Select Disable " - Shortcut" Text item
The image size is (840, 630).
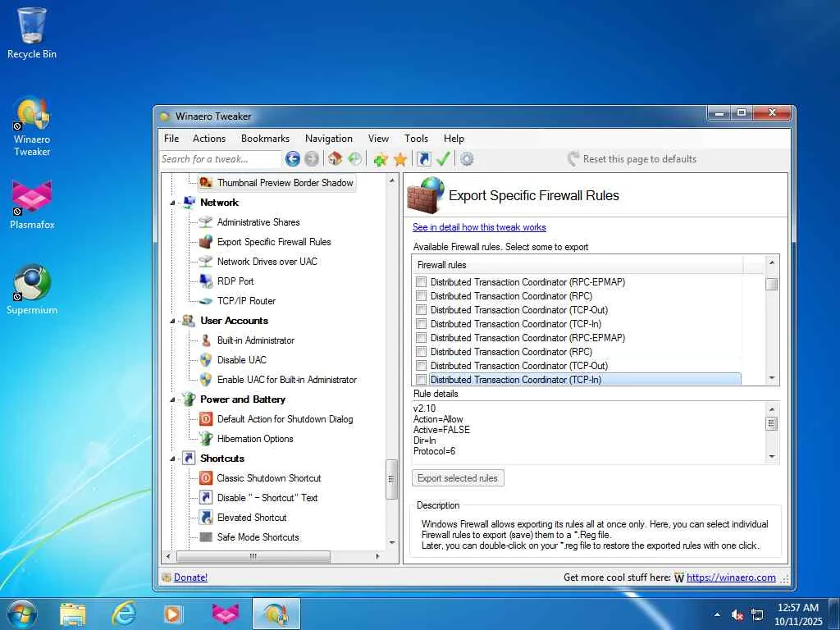point(267,498)
